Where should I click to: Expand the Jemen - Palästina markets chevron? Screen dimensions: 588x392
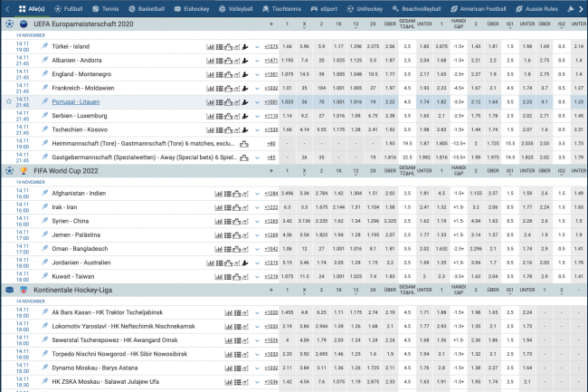[256, 234]
